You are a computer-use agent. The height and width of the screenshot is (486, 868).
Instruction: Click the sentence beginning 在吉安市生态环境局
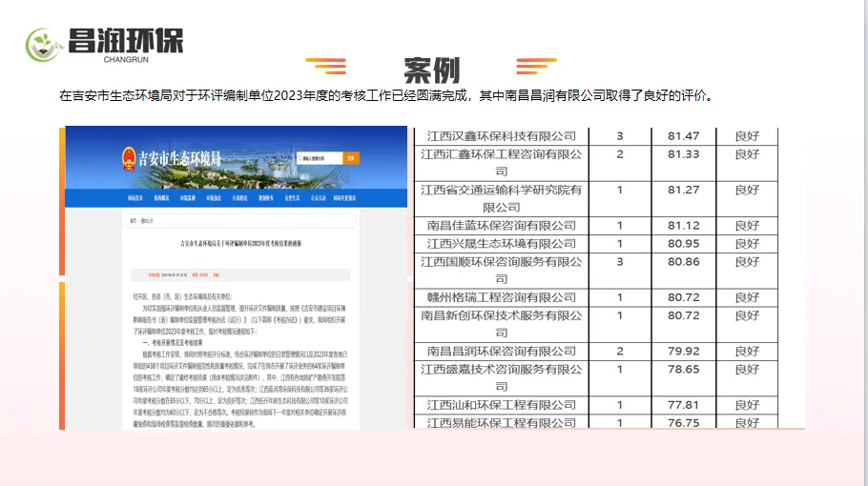tap(387, 95)
